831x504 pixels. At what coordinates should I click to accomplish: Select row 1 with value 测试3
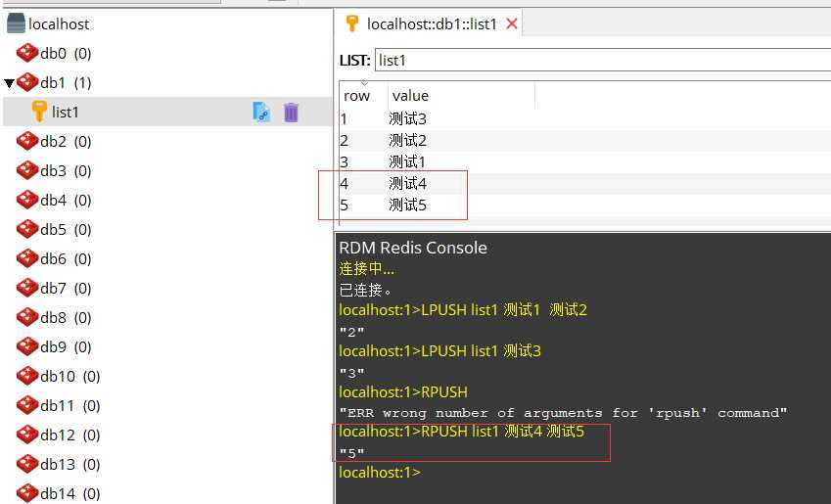tap(407, 118)
